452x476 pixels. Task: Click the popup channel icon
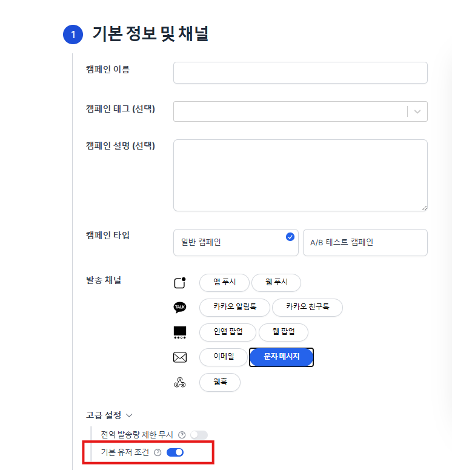[180, 332]
